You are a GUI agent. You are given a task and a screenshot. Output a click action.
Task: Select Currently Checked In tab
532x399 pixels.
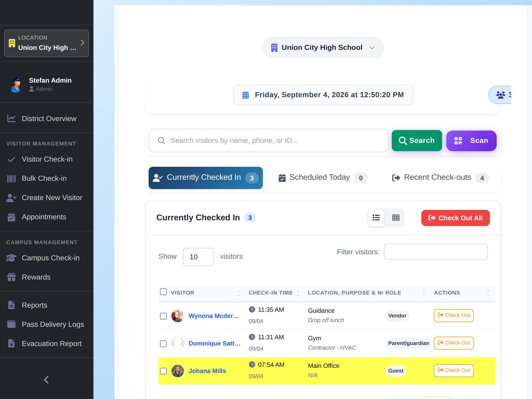pos(206,178)
